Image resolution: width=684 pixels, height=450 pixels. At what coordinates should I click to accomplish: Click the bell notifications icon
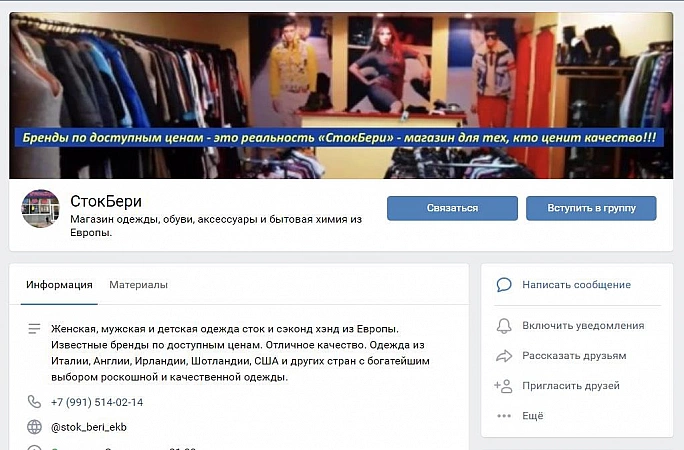tap(504, 326)
